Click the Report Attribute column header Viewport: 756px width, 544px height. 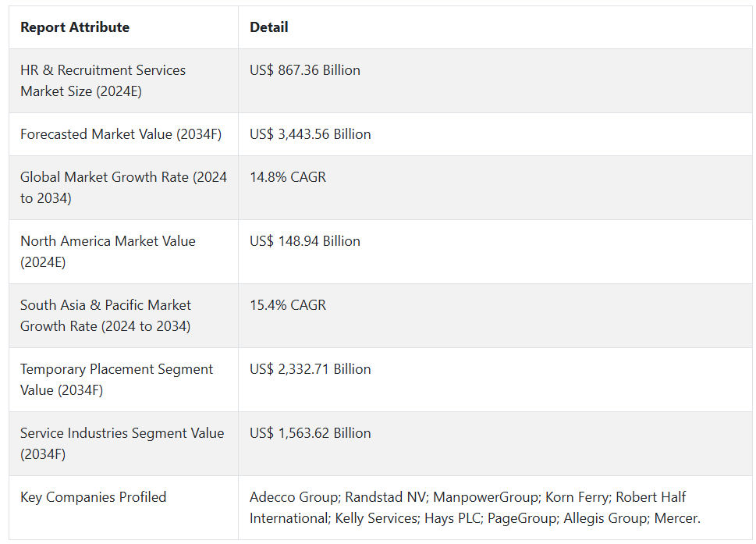coord(75,27)
